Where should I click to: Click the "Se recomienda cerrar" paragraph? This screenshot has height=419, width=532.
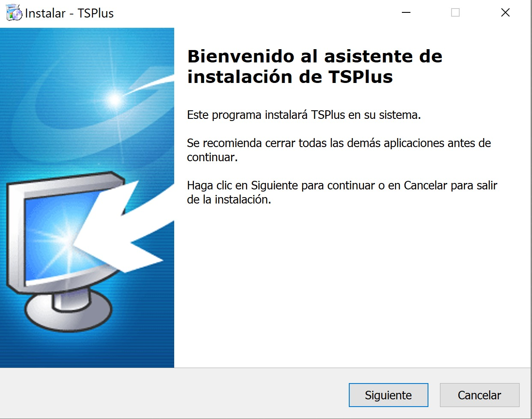coord(339,150)
